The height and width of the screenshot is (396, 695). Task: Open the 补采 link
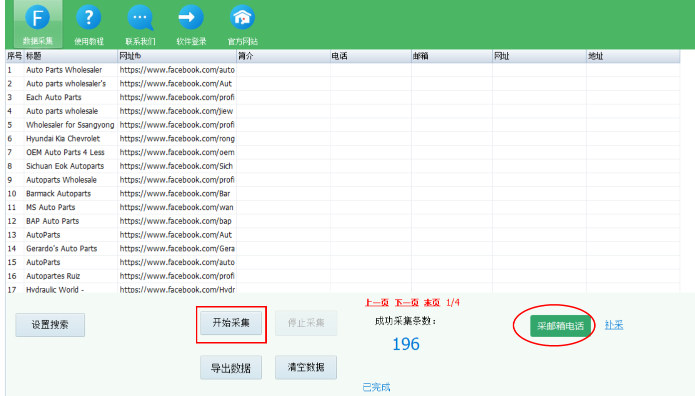(614, 325)
